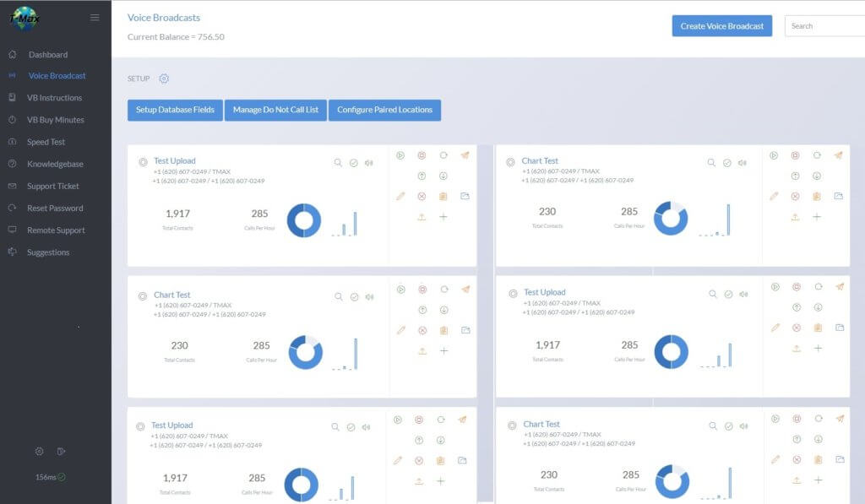Open VB Instructions in the sidebar
This screenshot has width=865, height=504.
pos(55,98)
